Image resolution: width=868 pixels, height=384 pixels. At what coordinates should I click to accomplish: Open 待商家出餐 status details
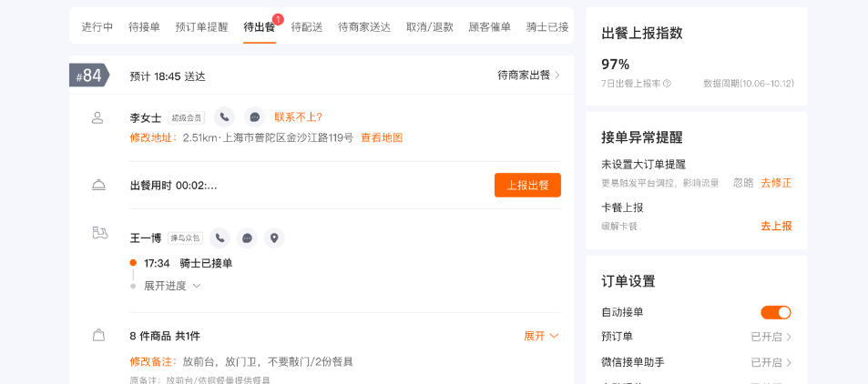528,76
